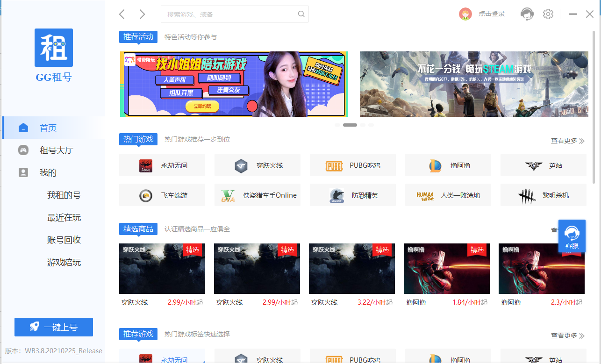Click the 一键上号 rocket button
Image resolution: width=601 pixels, height=364 pixels.
coord(54,327)
